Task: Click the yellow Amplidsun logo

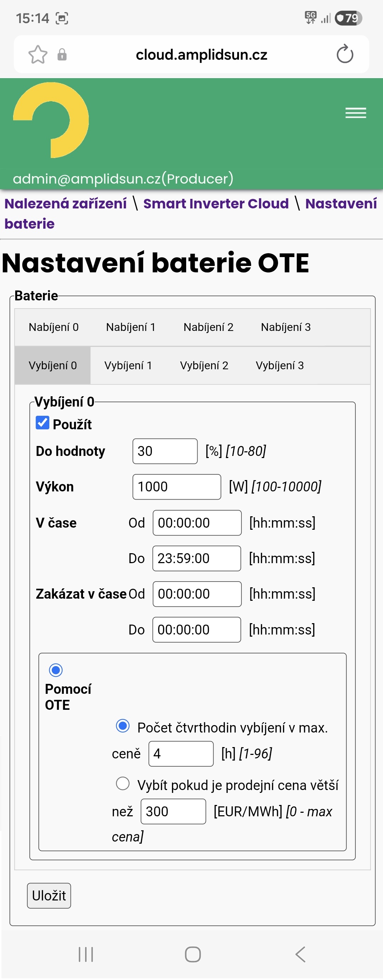Action: point(51,120)
